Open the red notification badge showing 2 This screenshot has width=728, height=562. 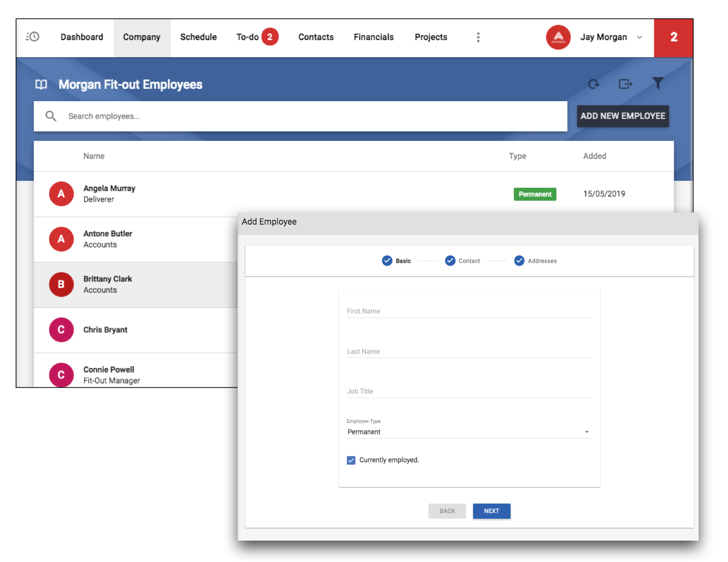(673, 37)
